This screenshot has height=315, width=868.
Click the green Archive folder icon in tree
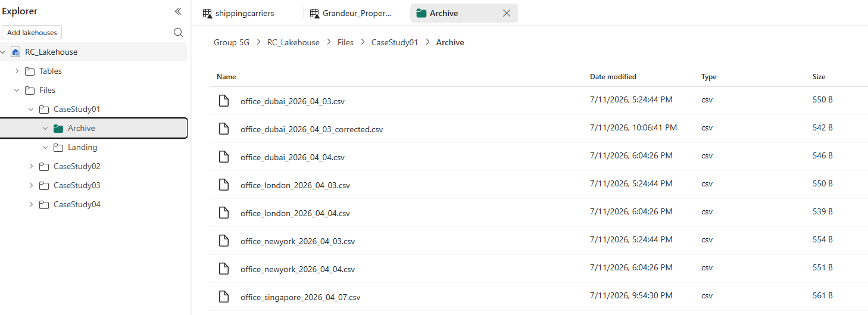pyautogui.click(x=58, y=128)
